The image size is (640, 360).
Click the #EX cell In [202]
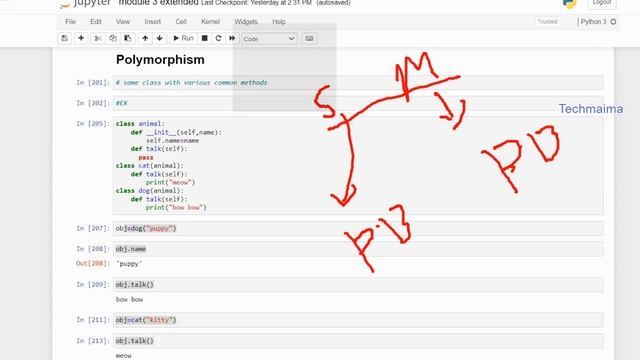[358, 103]
